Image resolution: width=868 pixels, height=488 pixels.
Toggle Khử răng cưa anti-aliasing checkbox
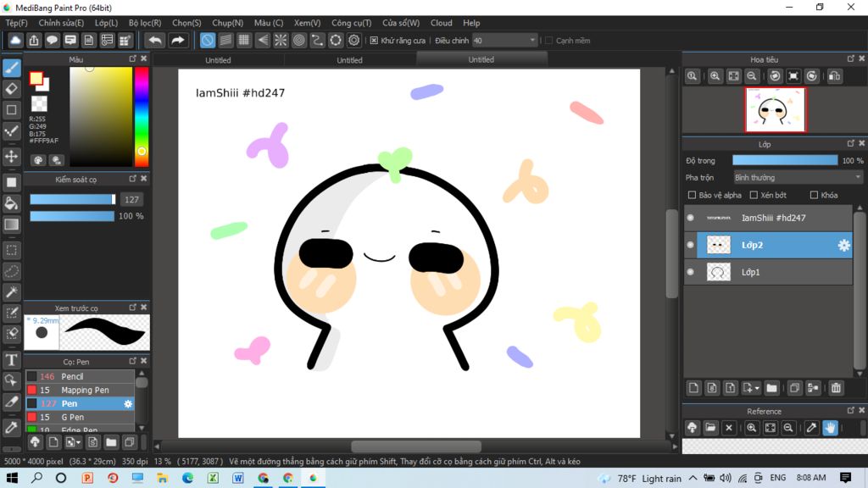tap(374, 41)
